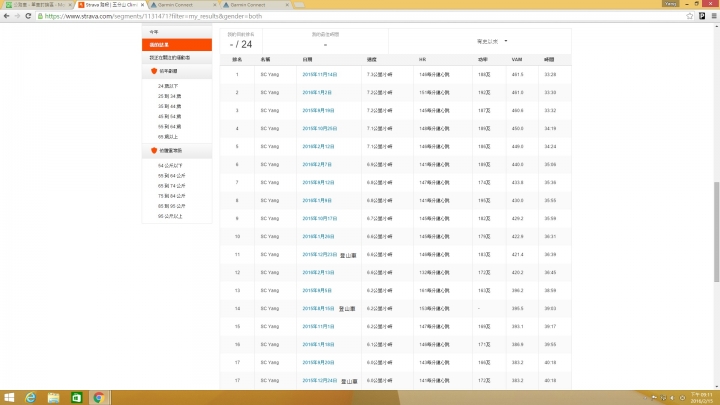720x405 pixels.
Task: Select the sidebar filter for athletes I follow
Action: point(177,58)
